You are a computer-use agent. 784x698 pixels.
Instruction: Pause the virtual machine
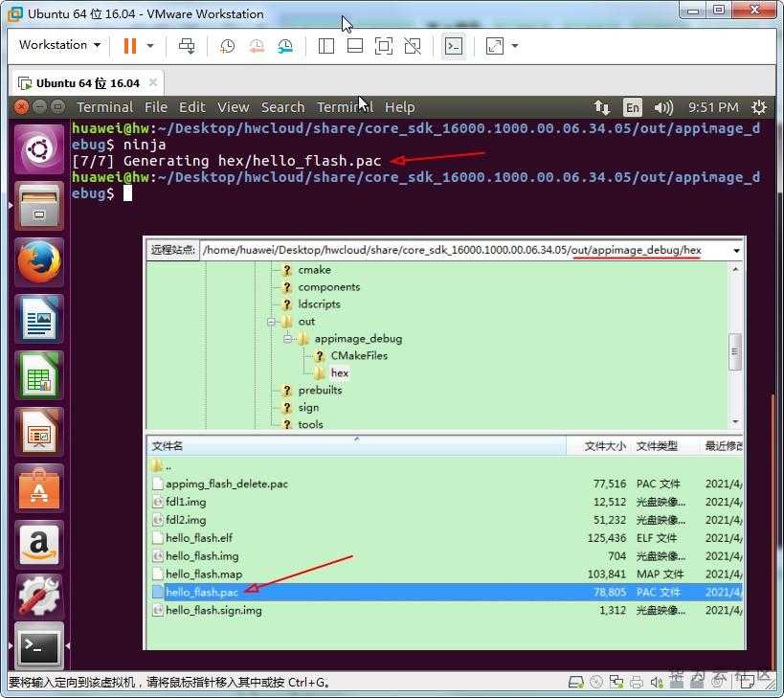coord(130,46)
